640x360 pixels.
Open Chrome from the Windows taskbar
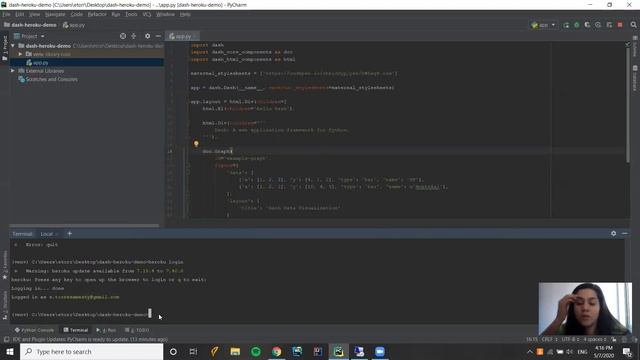click(277, 351)
